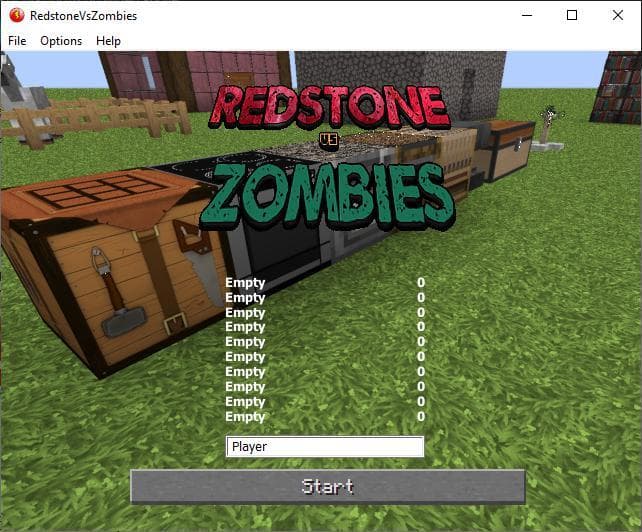Click the Start button
The height and width of the screenshot is (532, 642).
tap(328, 487)
